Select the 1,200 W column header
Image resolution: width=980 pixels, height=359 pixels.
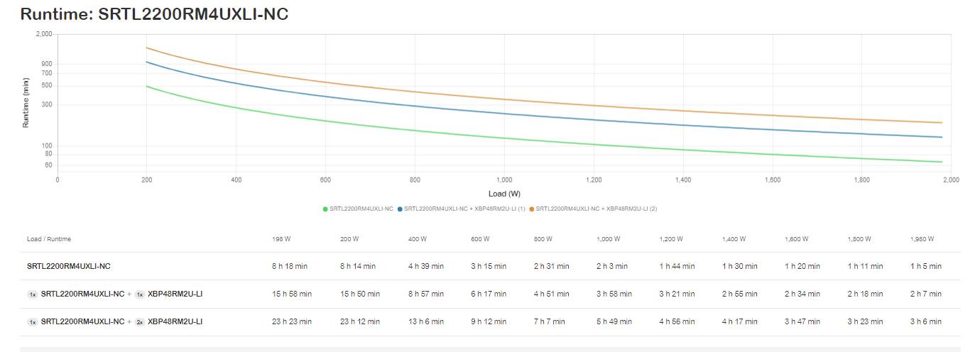pyautogui.click(x=671, y=239)
